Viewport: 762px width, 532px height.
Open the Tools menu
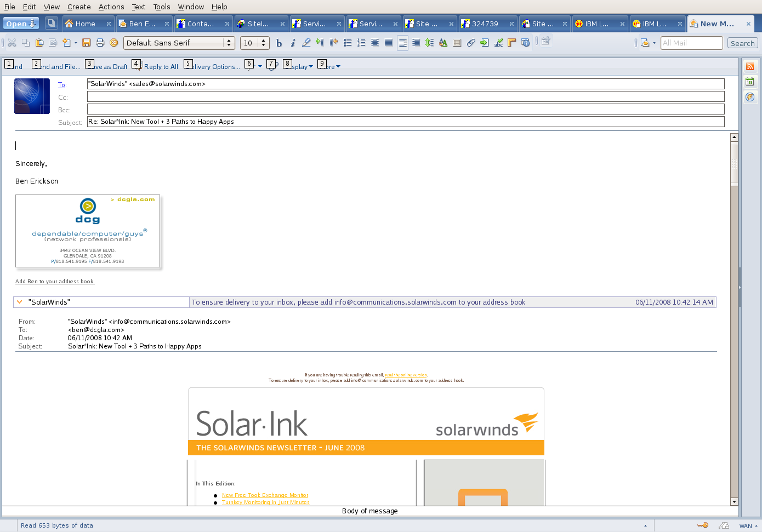click(x=162, y=7)
